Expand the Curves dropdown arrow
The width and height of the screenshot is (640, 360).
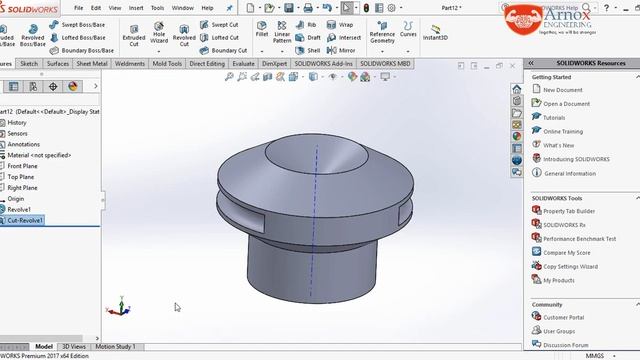pyautogui.click(x=408, y=52)
